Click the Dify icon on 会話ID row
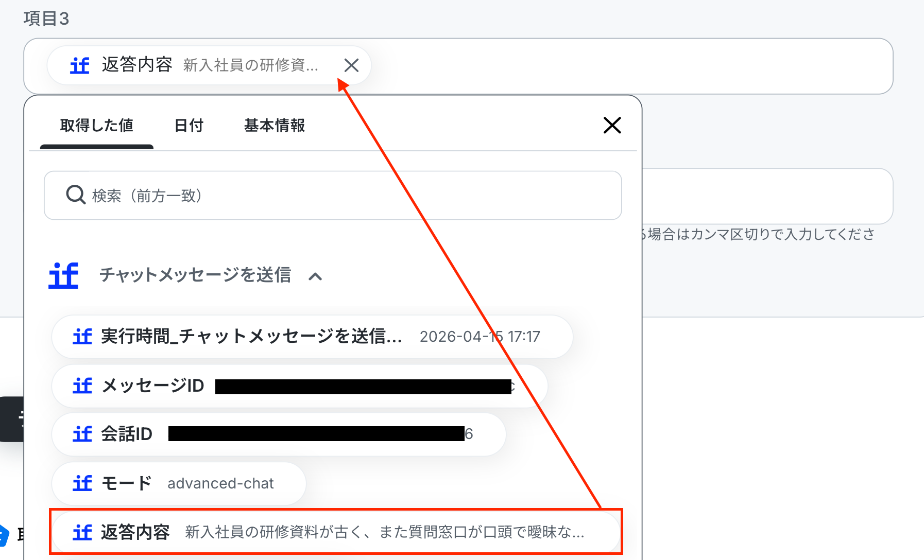 point(82,434)
